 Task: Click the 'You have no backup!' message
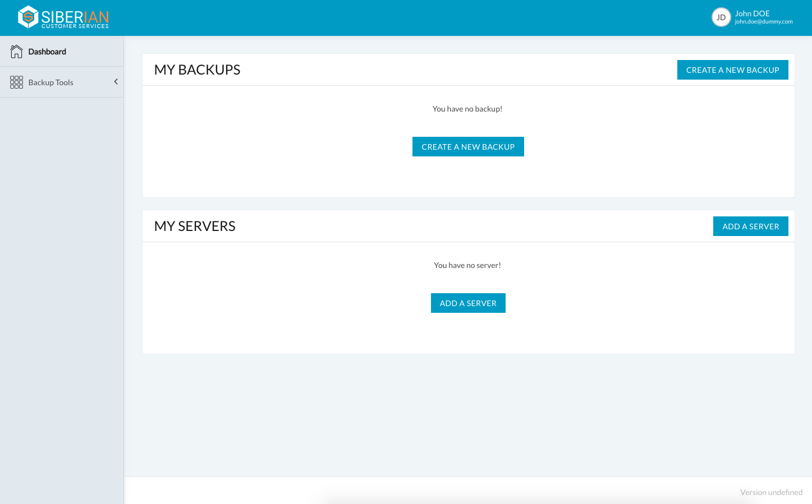(467, 109)
